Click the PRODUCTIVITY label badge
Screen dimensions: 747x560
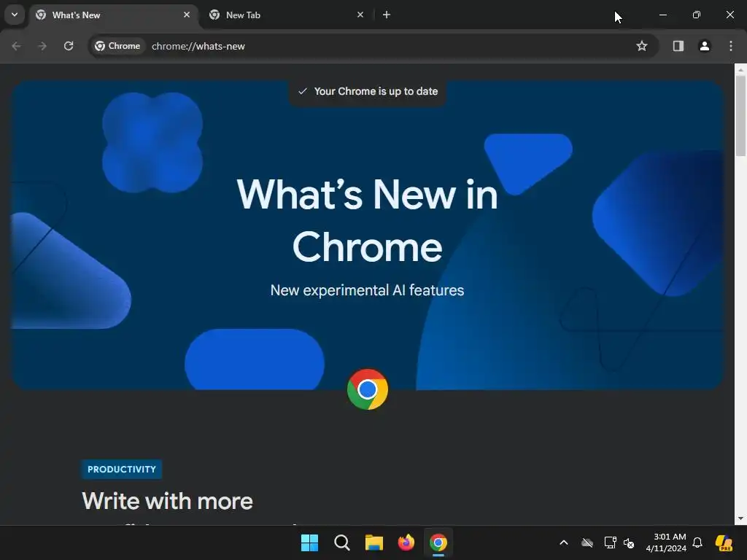point(122,469)
